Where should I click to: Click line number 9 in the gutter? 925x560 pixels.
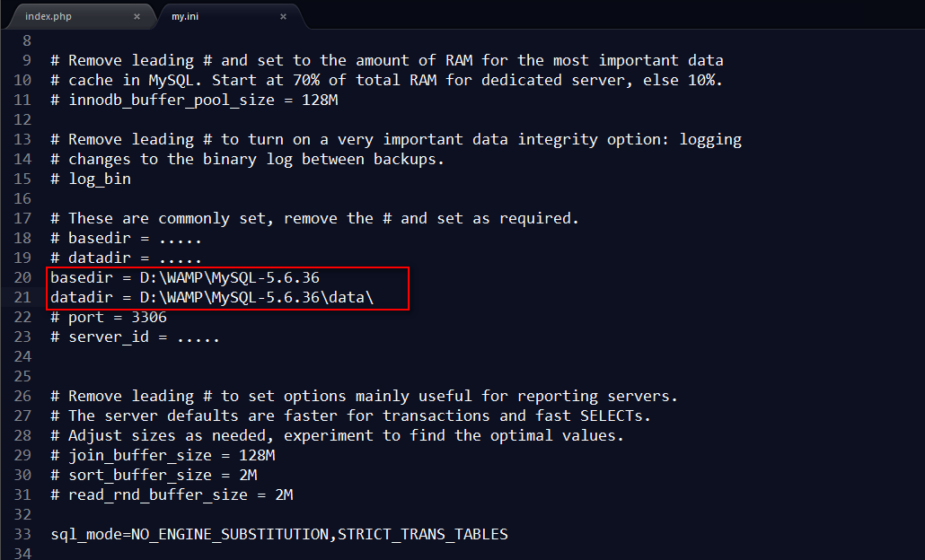click(27, 60)
